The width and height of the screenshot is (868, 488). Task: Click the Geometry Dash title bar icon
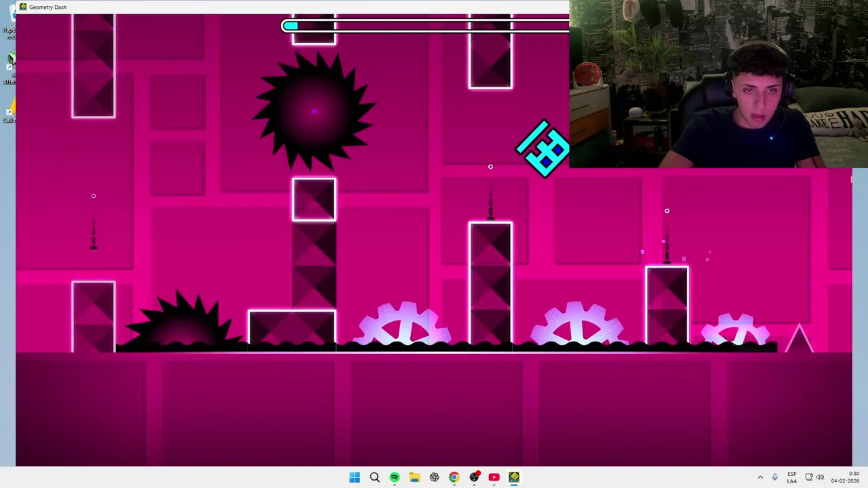(23, 7)
